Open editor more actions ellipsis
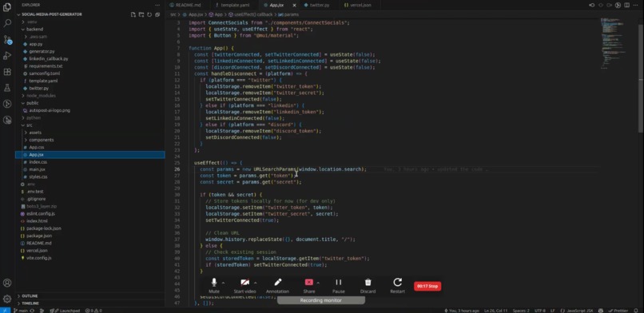644x313 pixels. click(635, 5)
